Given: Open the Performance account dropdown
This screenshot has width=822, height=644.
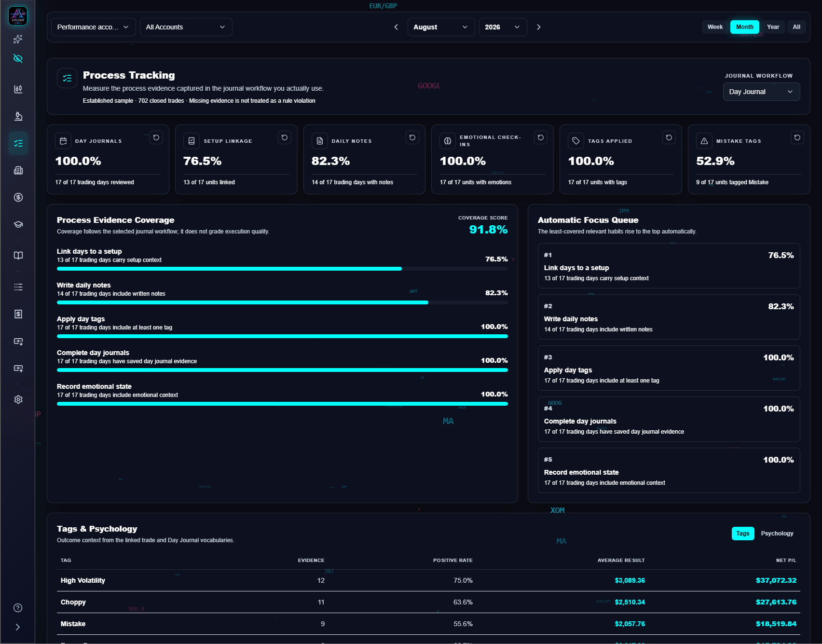Looking at the screenshot, I should (x=93, y=27).
